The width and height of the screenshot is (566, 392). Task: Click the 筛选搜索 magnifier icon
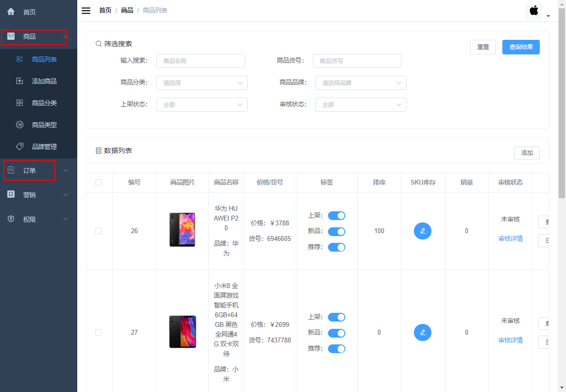(x=99, y=44)
